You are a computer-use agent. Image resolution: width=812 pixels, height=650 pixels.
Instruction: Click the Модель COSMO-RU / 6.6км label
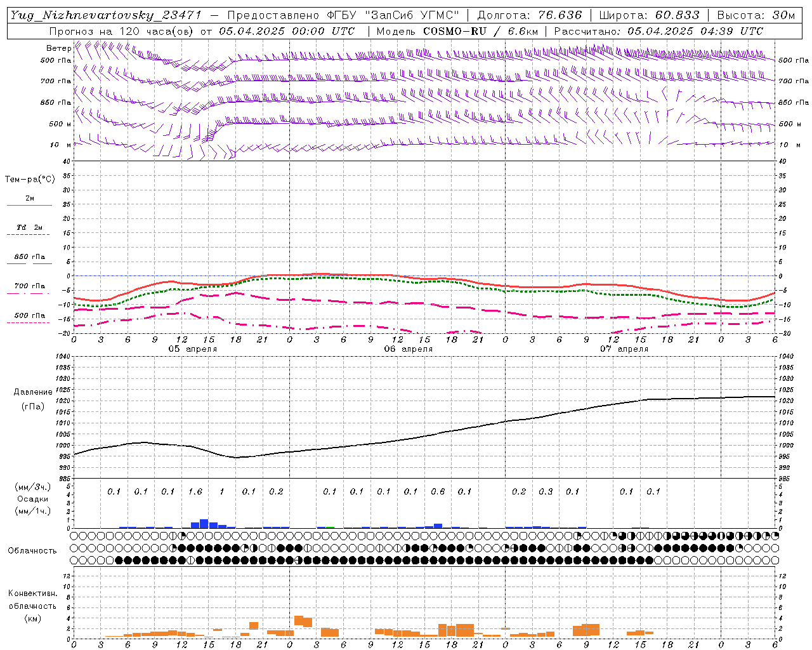[457, 31]
